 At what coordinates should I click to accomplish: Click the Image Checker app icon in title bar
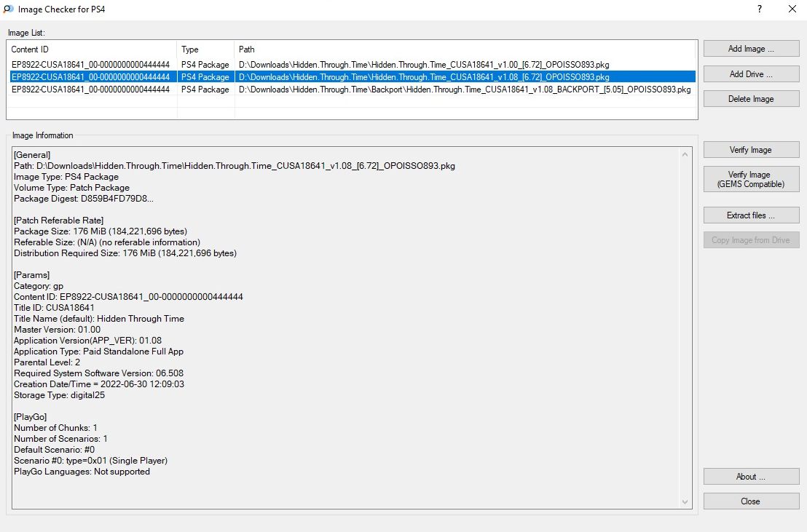[x=8, y=9]
